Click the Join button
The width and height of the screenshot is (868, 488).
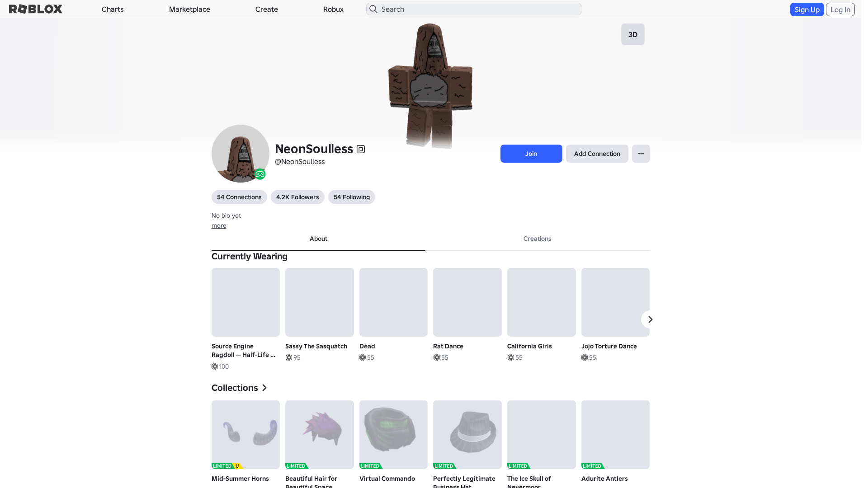531,154
